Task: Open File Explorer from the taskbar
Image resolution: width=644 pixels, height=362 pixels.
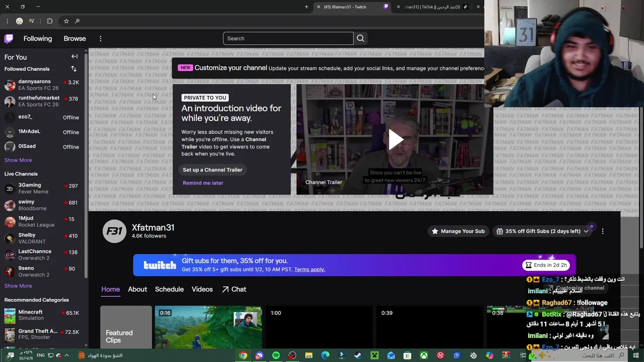Action: (x=309, y=355)
